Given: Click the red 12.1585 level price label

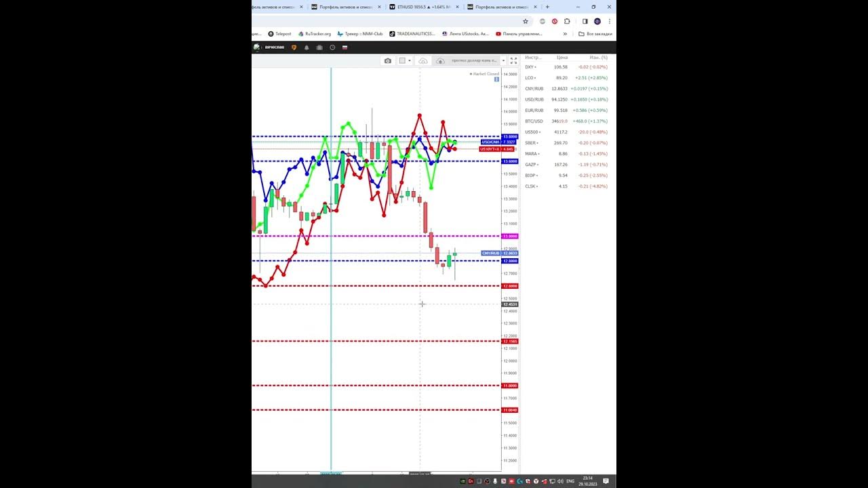Looking at the screenshot, I should coord(510,341).
